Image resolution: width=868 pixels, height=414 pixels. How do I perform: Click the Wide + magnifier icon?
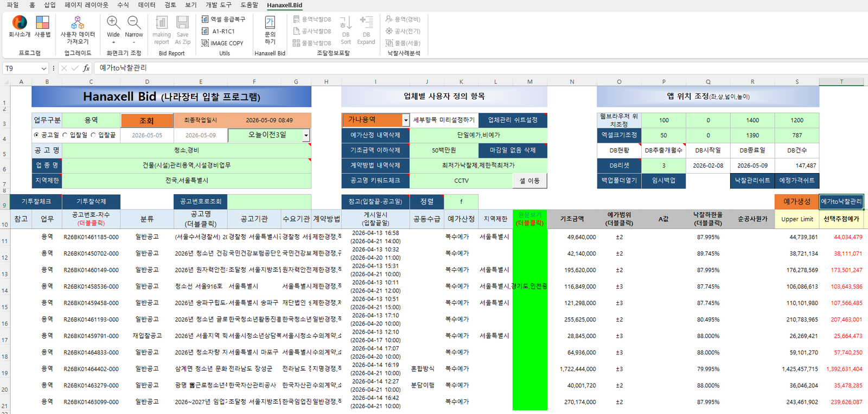click(x=113, y=30)
